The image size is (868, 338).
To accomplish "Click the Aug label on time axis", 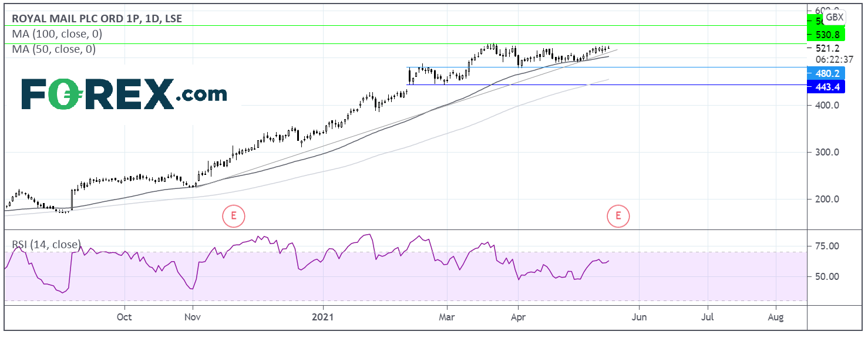I will coord(776,317).
